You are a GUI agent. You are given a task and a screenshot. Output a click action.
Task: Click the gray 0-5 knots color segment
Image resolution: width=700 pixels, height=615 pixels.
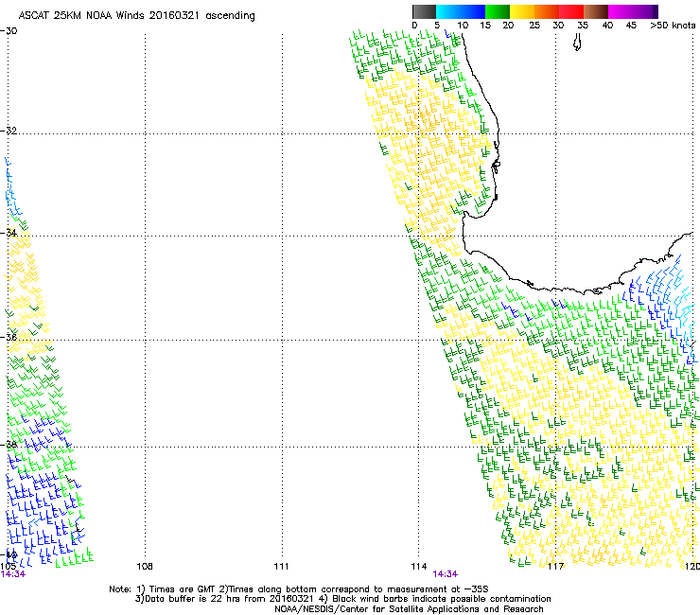click(424, 11)
